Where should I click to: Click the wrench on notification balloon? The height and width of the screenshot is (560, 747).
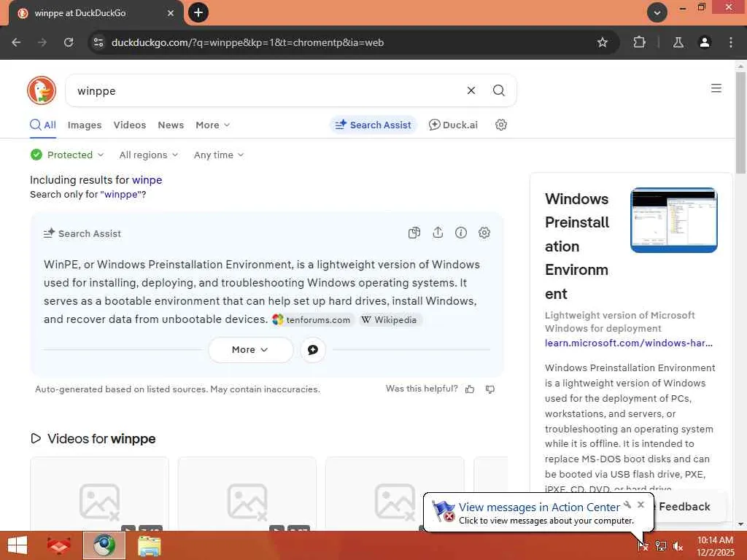pos(627,505)
